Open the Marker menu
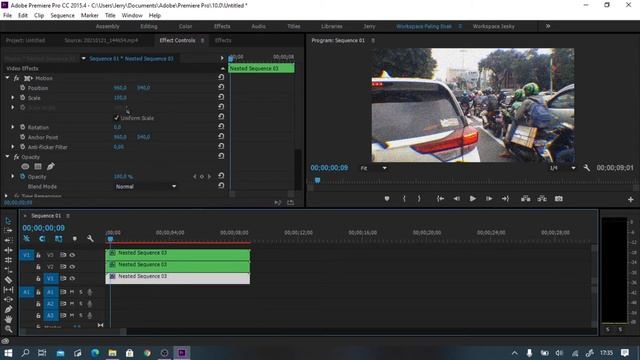Image resolution: width=640 pixels, height=360 pixels. pyautogui.click(x=89, y=16)
